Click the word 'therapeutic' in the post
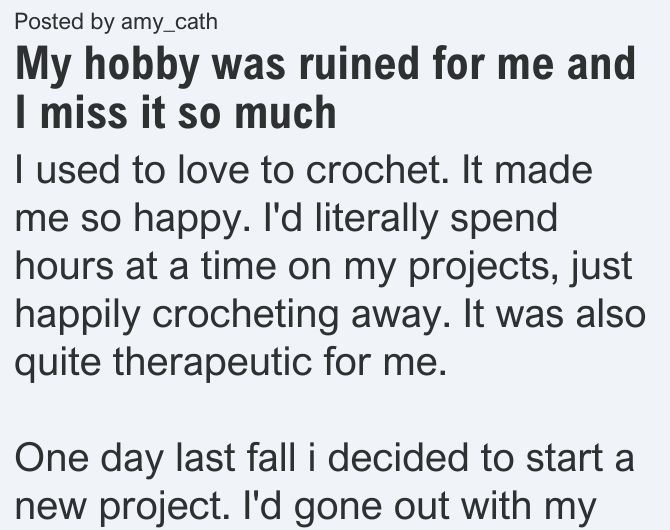This screenshot has height=530, width=670. pos(213,364)
